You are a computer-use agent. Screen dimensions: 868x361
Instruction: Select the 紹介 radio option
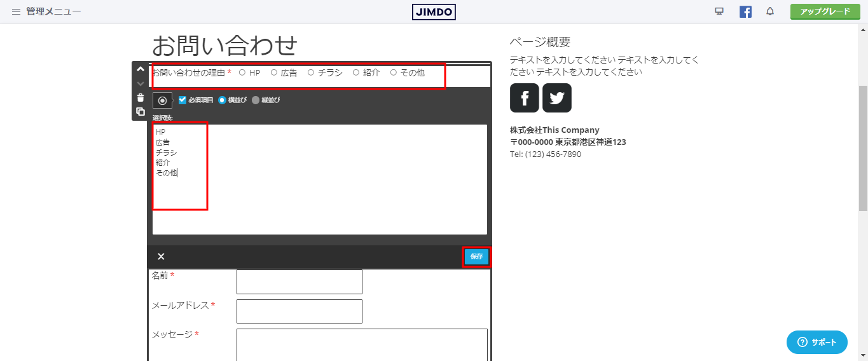point(356,72)
